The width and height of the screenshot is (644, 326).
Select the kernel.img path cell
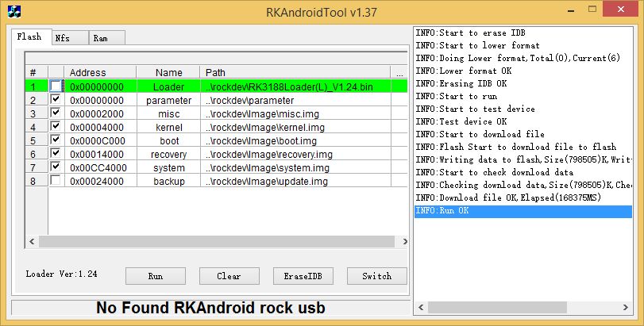(295, 127)
